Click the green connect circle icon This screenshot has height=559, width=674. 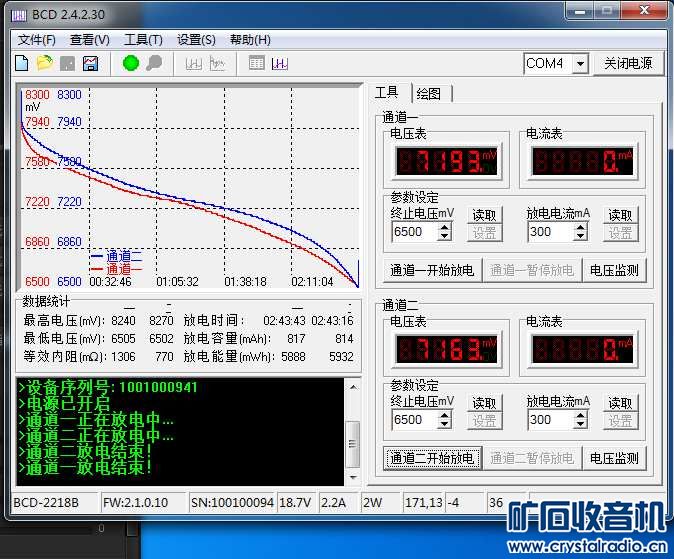pyautogui.click(x=131, y=63)
